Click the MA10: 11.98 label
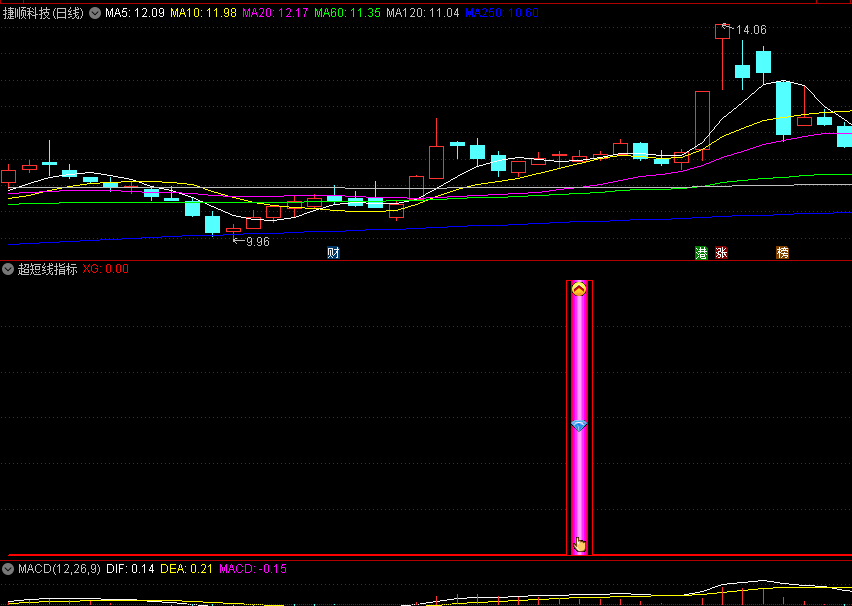Screen dimensions: 852x606 pos(203,13)
